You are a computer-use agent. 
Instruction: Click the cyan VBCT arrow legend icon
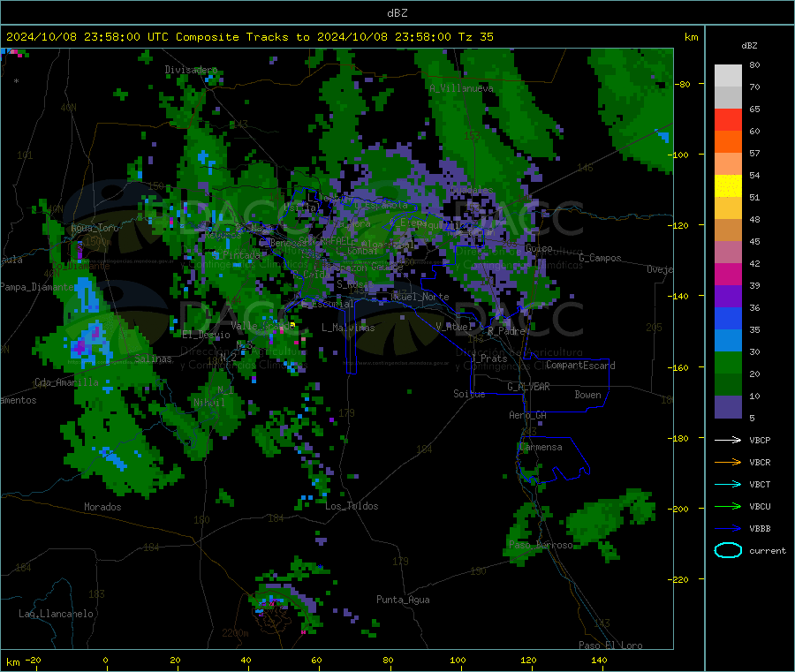[x=728, y=484]
